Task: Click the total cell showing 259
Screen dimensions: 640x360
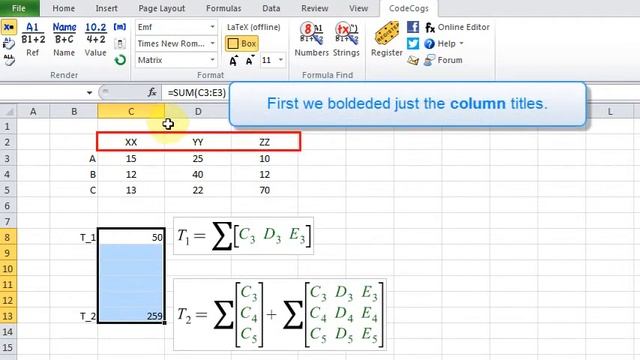Action: click(x=131, y=316)
